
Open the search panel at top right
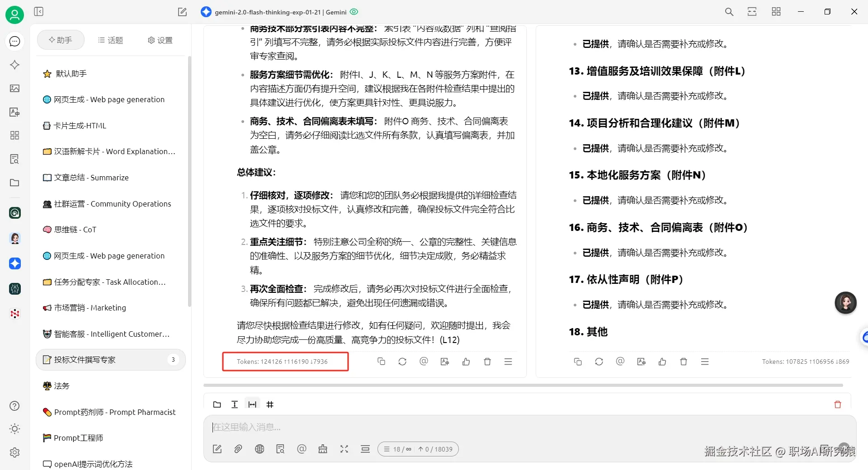pyautogui.click(x=728, y=12)
